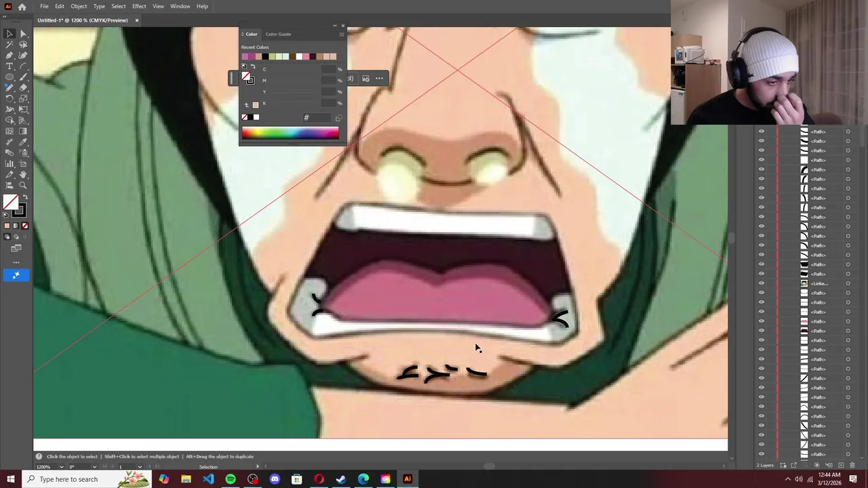Select the Direct Selection tool
868x488 pixels.
click(23, 33)
